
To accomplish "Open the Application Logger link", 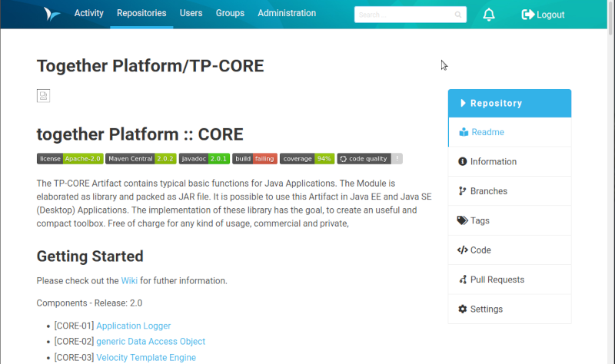I will coord(133,326).
